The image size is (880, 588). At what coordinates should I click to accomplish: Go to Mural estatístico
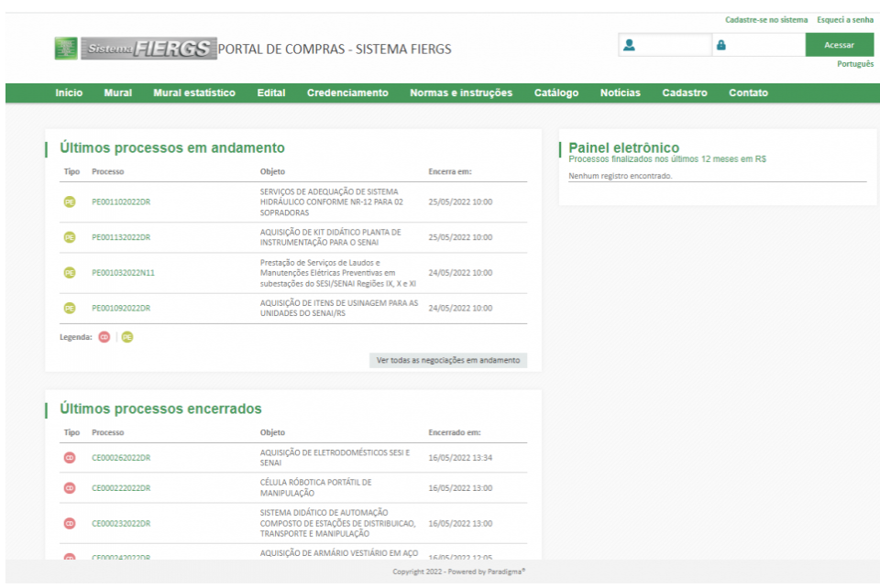194,93
